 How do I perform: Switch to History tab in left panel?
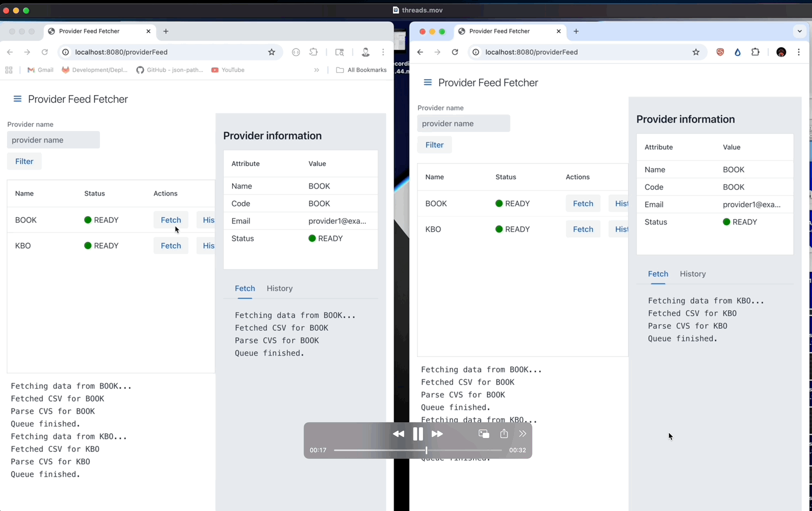click(x=279, y=288)
